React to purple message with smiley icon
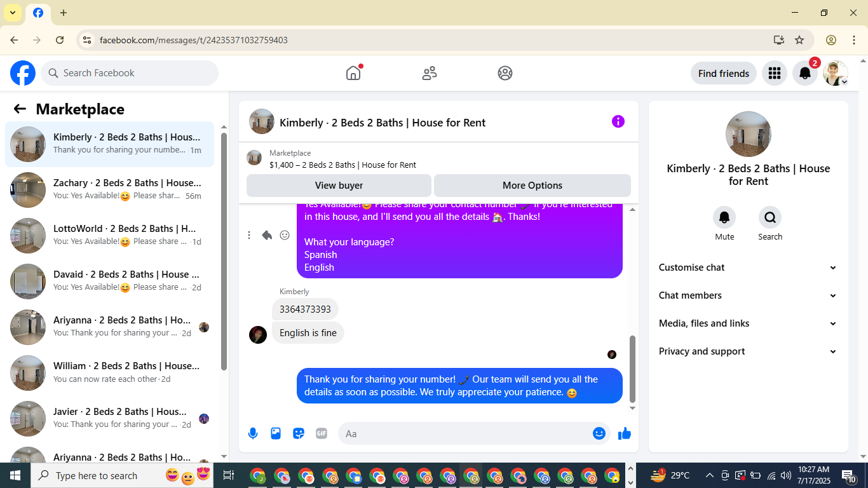This screenshot has width=868, height=488. (285, 235)
